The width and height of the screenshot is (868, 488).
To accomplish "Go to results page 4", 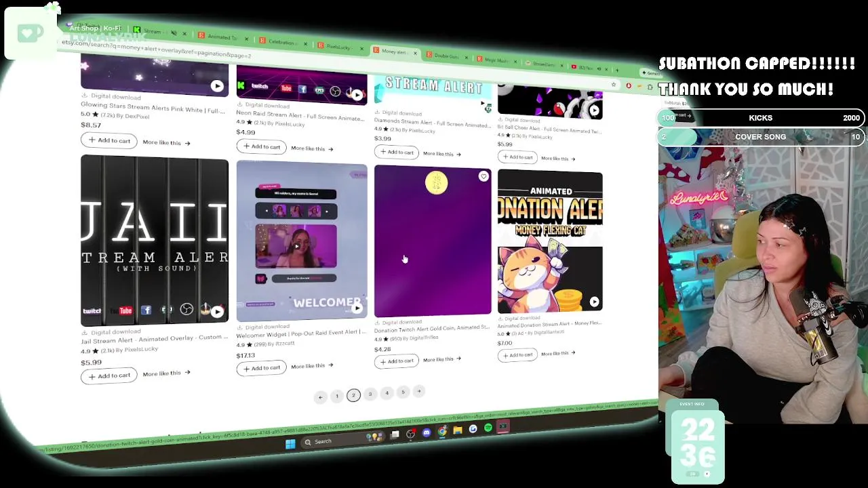I will pos(387,392).
